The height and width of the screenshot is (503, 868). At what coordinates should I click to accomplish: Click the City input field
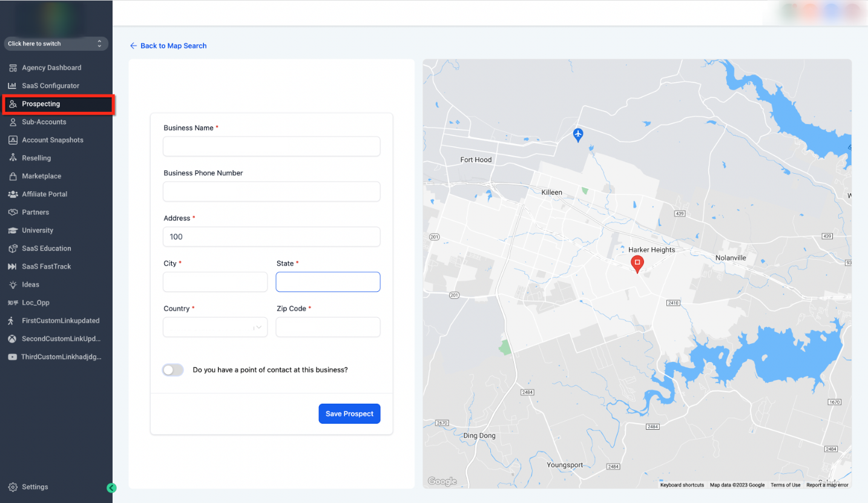[x=215, y=282]
